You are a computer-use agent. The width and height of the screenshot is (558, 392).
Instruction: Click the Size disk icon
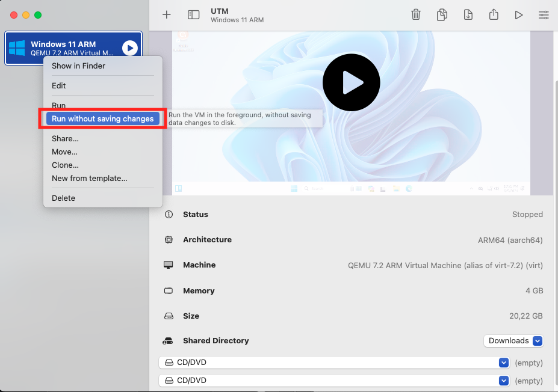coord(169,316)
